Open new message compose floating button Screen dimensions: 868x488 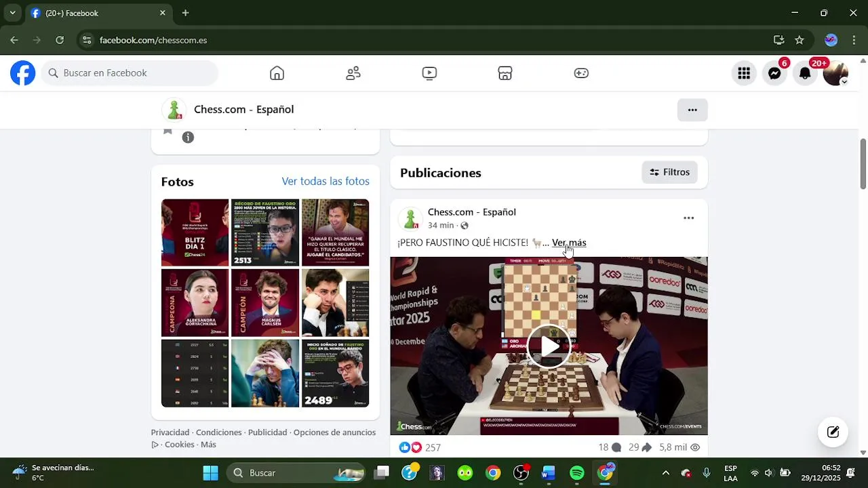833,432
